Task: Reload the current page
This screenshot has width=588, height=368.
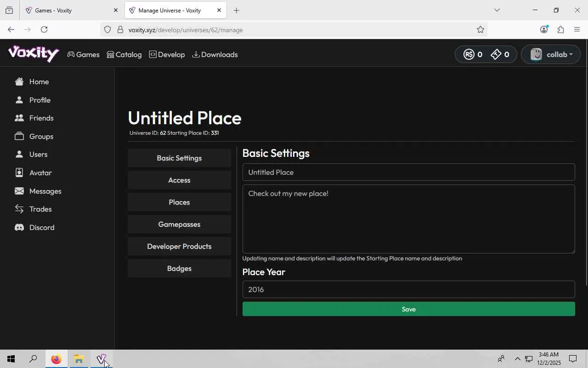Action: pos(44,30)
